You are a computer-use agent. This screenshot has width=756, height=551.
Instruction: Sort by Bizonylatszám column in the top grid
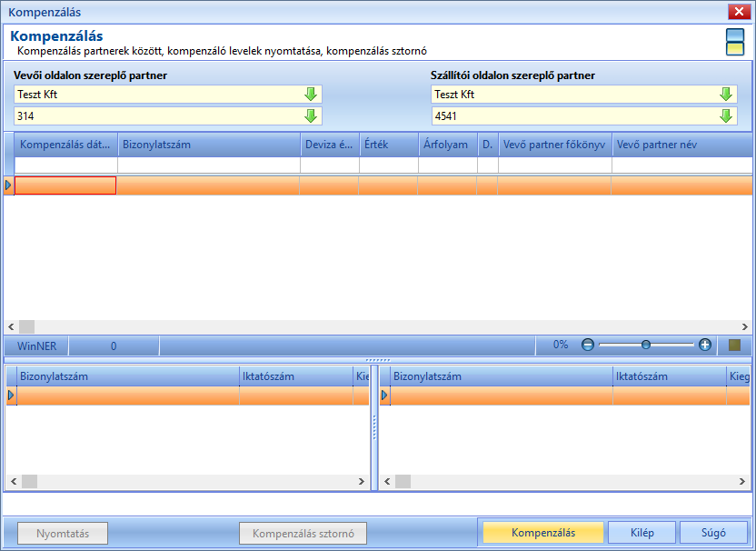(x=209, y=145)
